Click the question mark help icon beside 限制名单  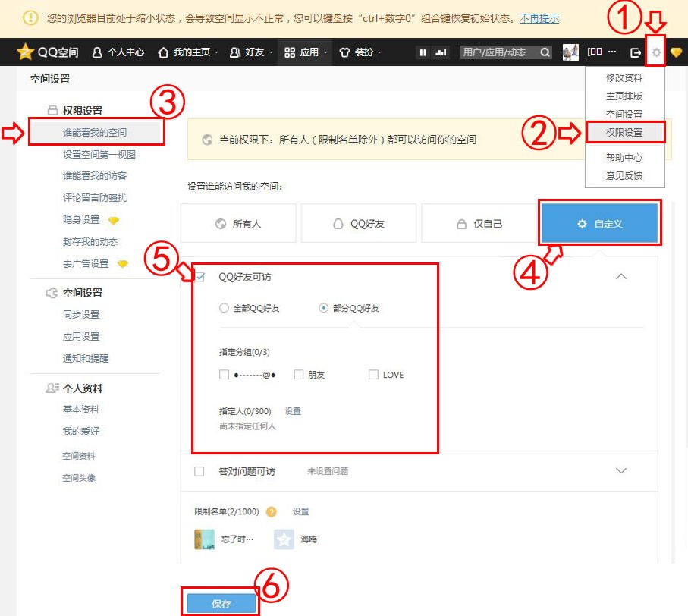271,512
